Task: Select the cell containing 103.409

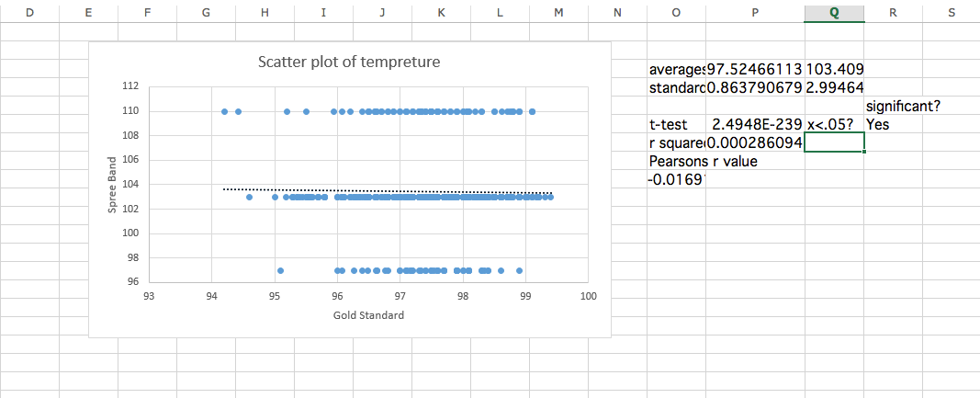Action: (834, 70)
